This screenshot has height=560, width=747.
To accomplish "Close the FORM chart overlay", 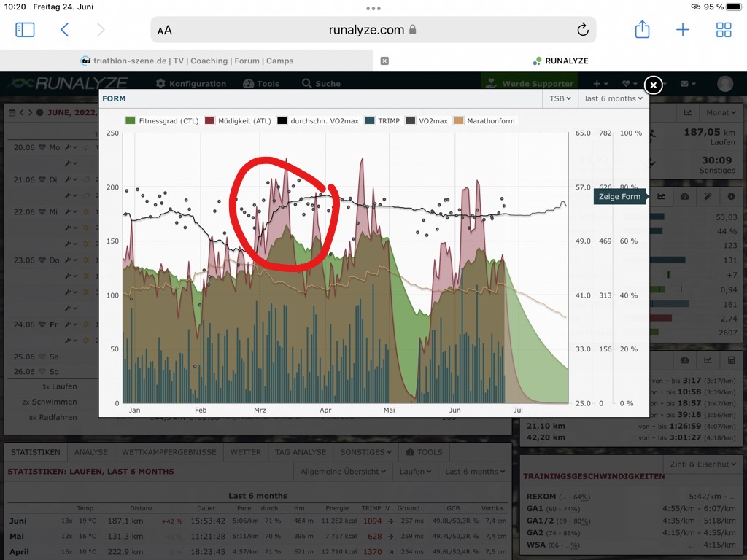I will pos(654,85).
